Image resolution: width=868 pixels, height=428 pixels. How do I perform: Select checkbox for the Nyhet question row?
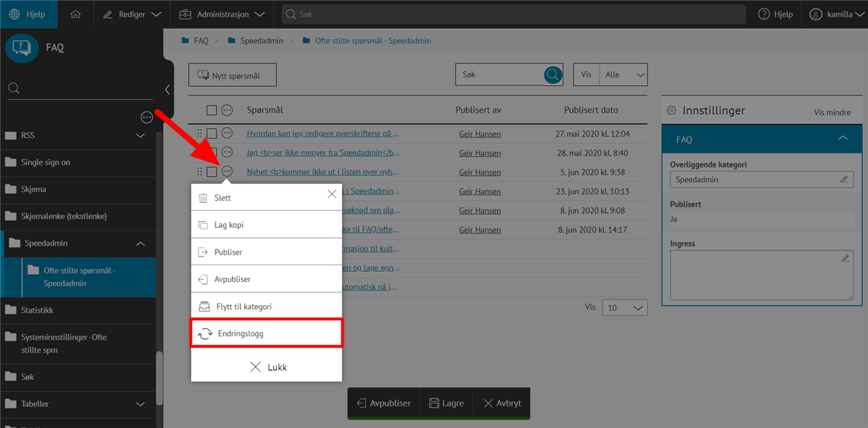tap(211, 172)
